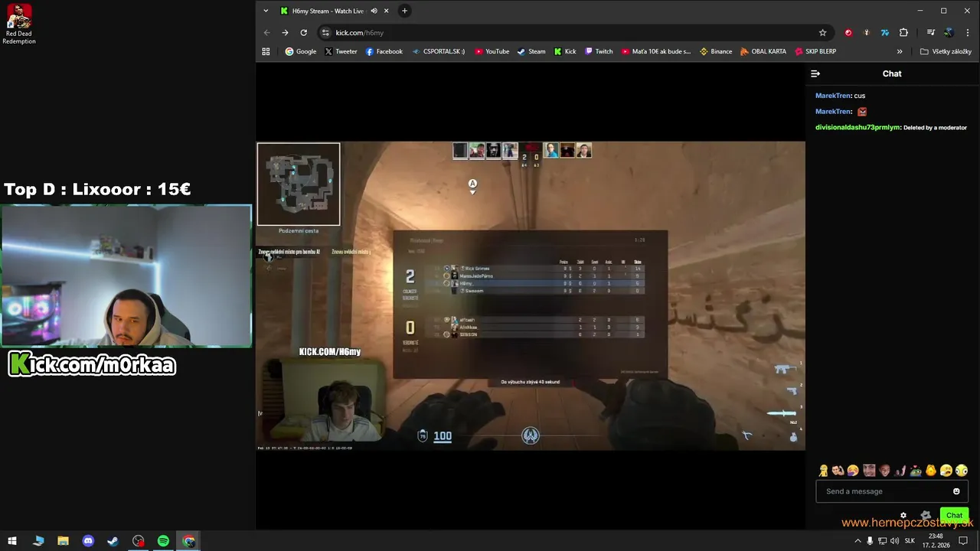Open Chrome's three-dot menu

(x=968, y=33)
